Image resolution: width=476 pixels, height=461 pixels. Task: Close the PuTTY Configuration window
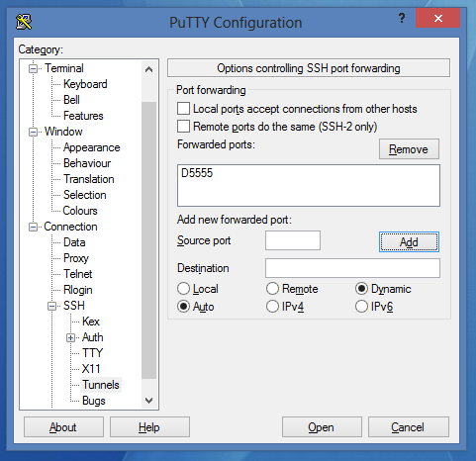click(x=437, y=18)
